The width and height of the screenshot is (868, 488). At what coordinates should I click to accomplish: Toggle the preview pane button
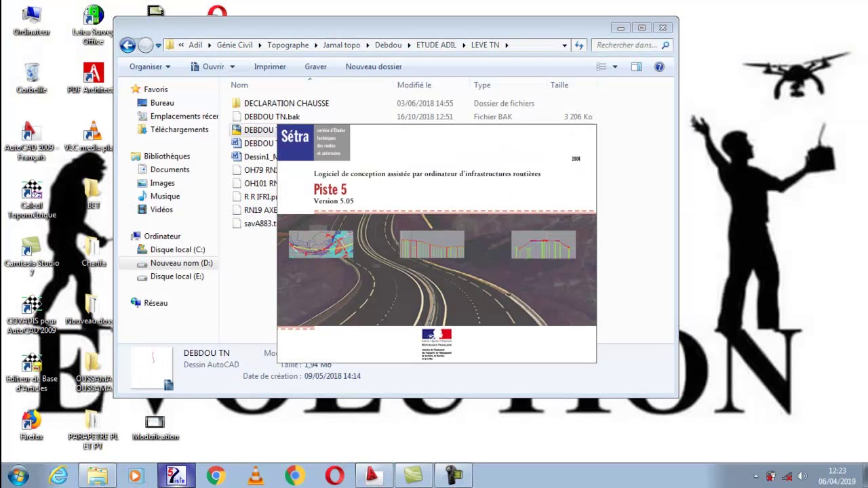(x=636, y=66)
